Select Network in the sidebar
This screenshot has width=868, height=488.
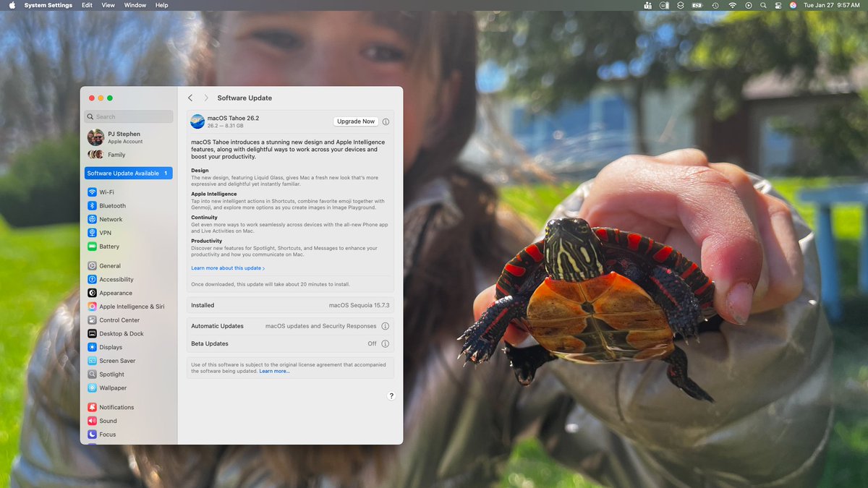[x=129, y=219]
